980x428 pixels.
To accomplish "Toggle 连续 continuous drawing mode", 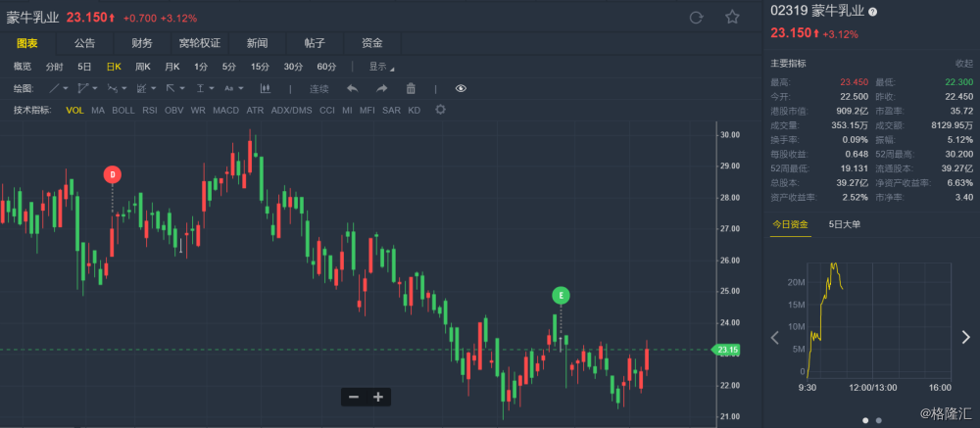I will click(x=318, y=89).
